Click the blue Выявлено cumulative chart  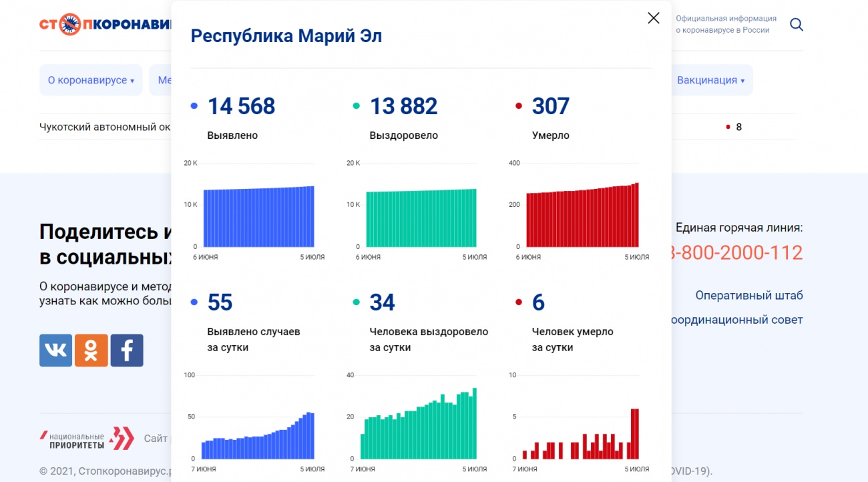coord(258,217)
